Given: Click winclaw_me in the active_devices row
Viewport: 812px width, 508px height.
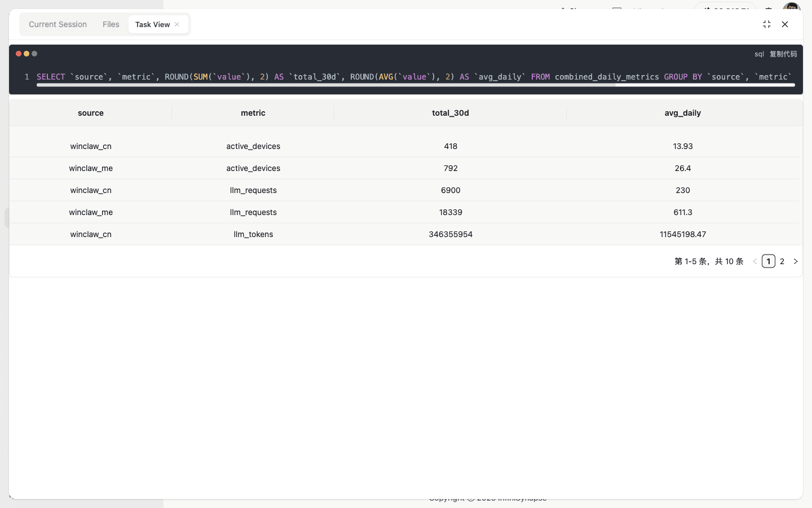Looking at the screenshot, I should pos(91,168).
